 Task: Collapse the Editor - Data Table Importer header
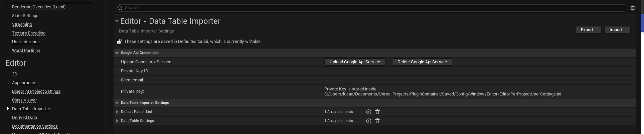coord(117,21)
